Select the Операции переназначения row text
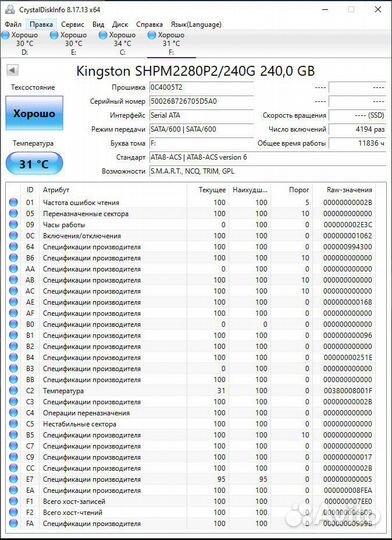This screenshot has height=540, width=392. pyautogui.click(x=86, y=413)
